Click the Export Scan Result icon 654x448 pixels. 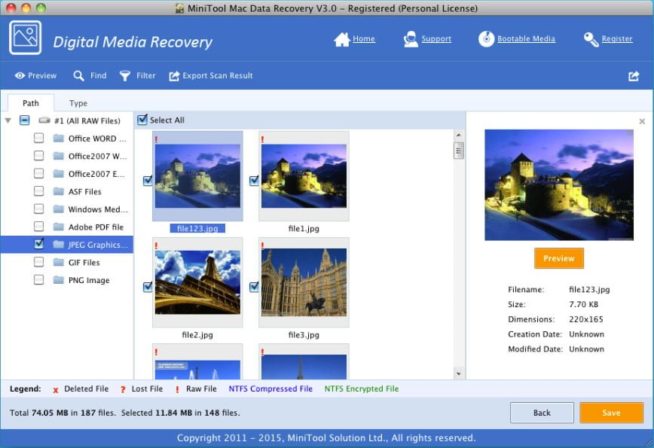(174, 76)
